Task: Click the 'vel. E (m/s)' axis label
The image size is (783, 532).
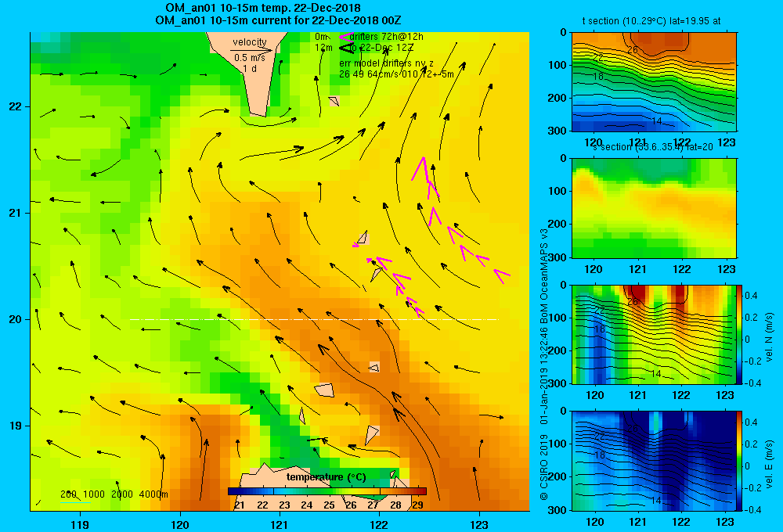Action: tap(769, 464)
